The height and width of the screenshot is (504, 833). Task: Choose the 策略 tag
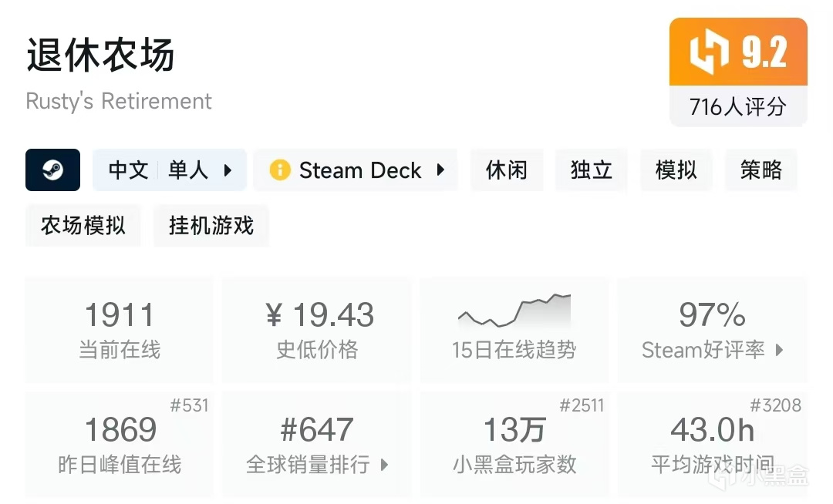point(761,170)
